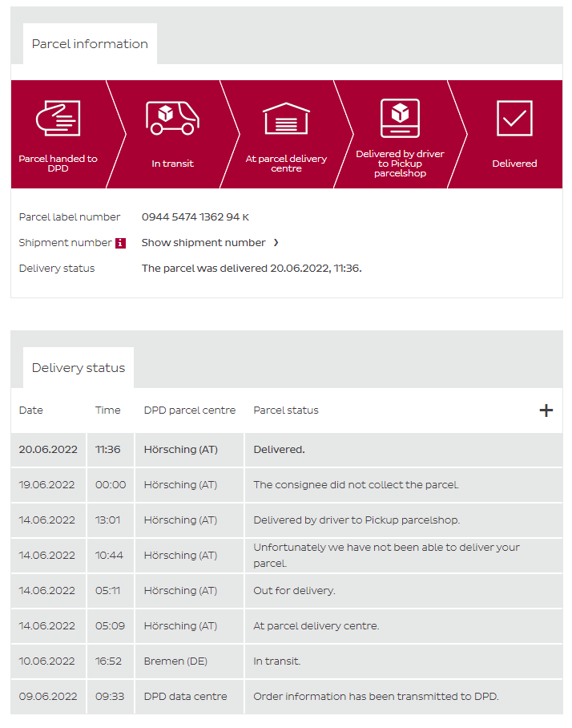572x728 pixels.
Task: Click the parcel delivery centre warehouse icon
Action: click(x=286, y=119)
